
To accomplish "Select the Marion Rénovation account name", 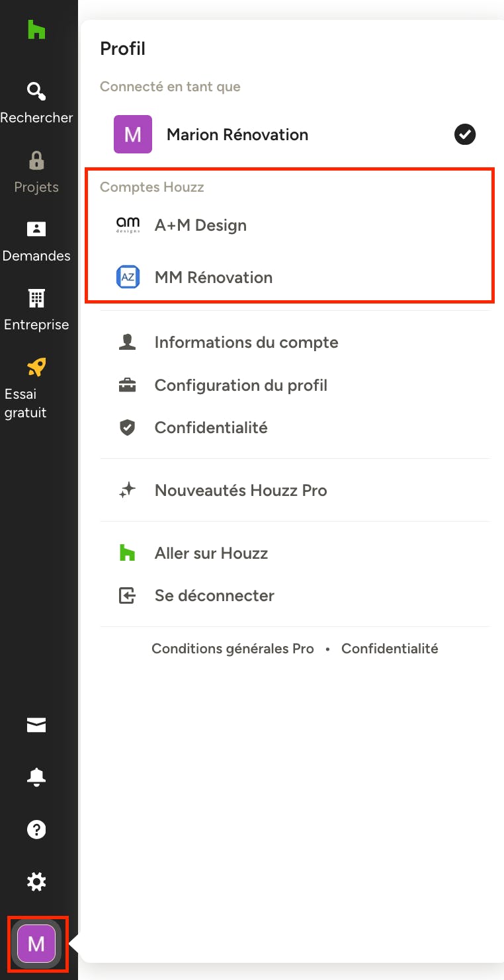I will click(x=237, y=134).
